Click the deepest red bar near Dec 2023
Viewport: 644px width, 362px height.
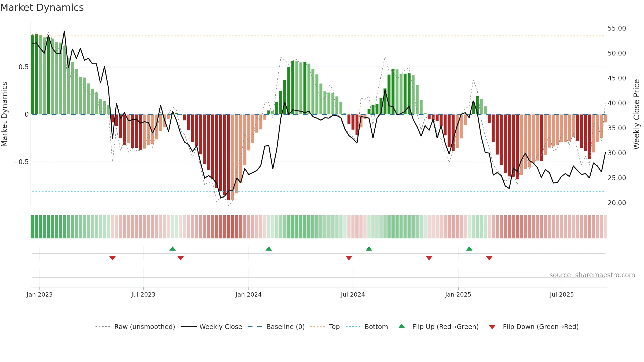click(229, 157)
